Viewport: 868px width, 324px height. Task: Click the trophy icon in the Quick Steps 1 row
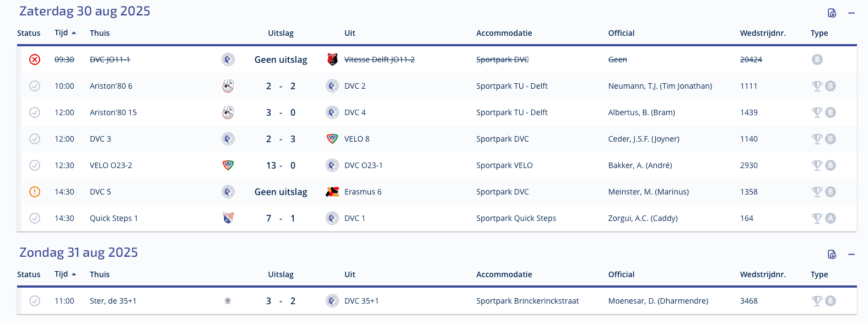pyautogui.click(x=817, y=218)
